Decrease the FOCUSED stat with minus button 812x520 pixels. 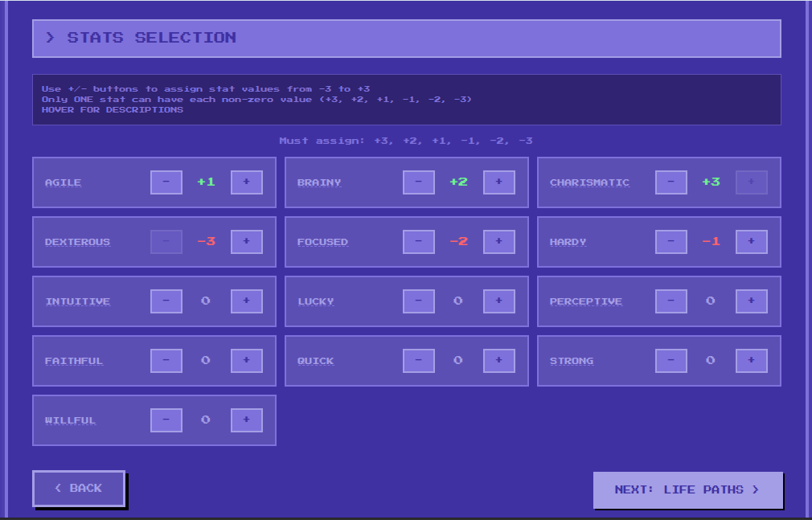click(418, 242)
